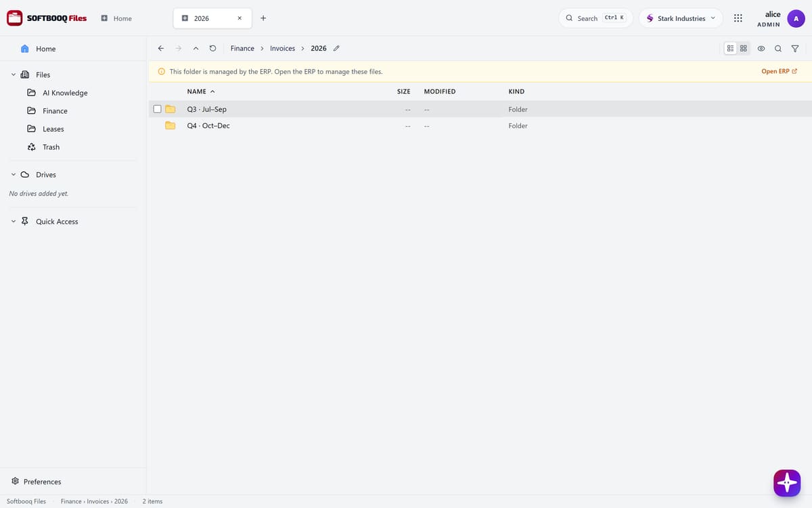The image size is (812, 508).
Task: Go up to parent folder
Action: [196, 48]
